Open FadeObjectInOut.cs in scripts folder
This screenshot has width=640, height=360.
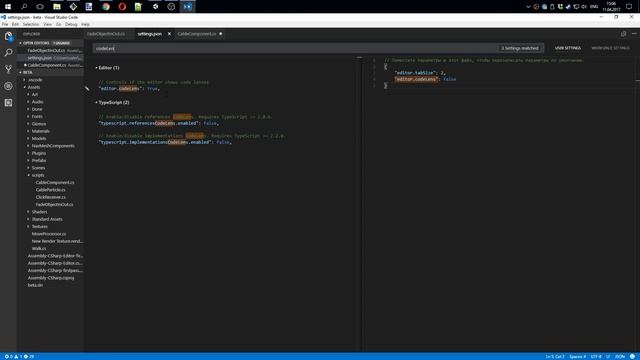(x=54, y=205)
